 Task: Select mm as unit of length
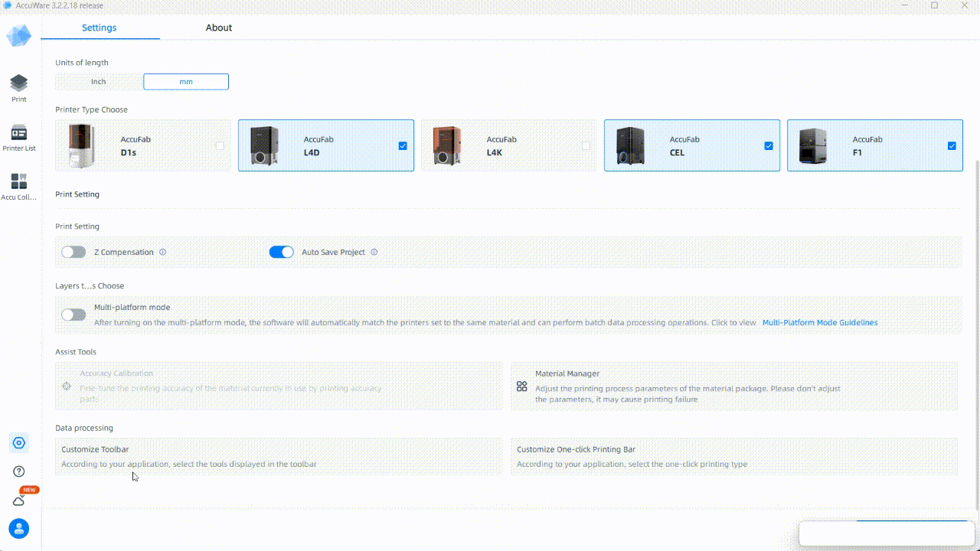(186, 81)
